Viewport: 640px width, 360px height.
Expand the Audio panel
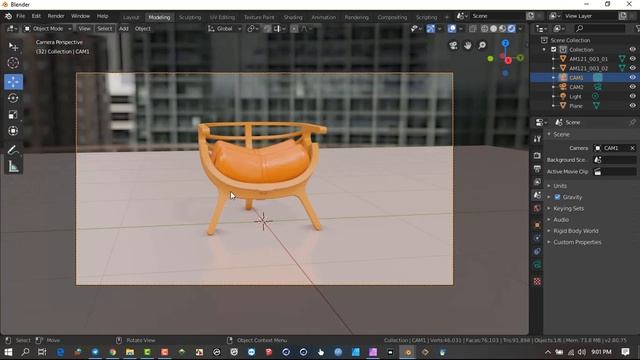coord(561,220)
